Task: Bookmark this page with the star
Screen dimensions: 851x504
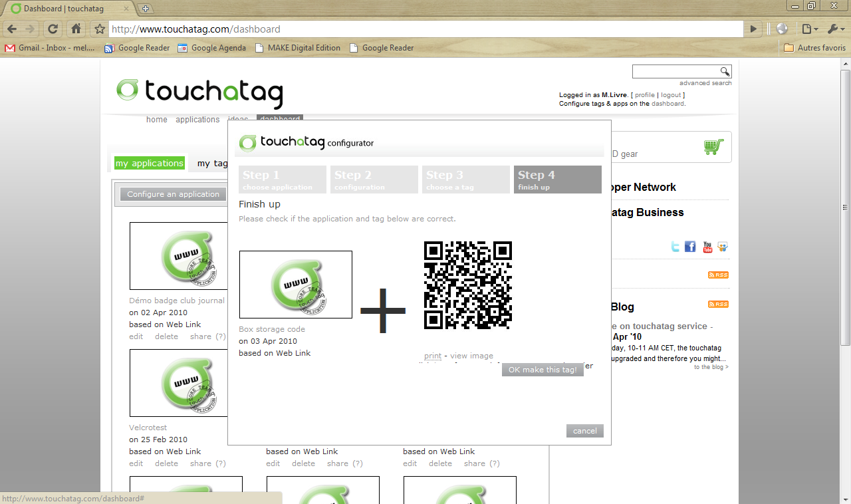Action: point(100,29)
